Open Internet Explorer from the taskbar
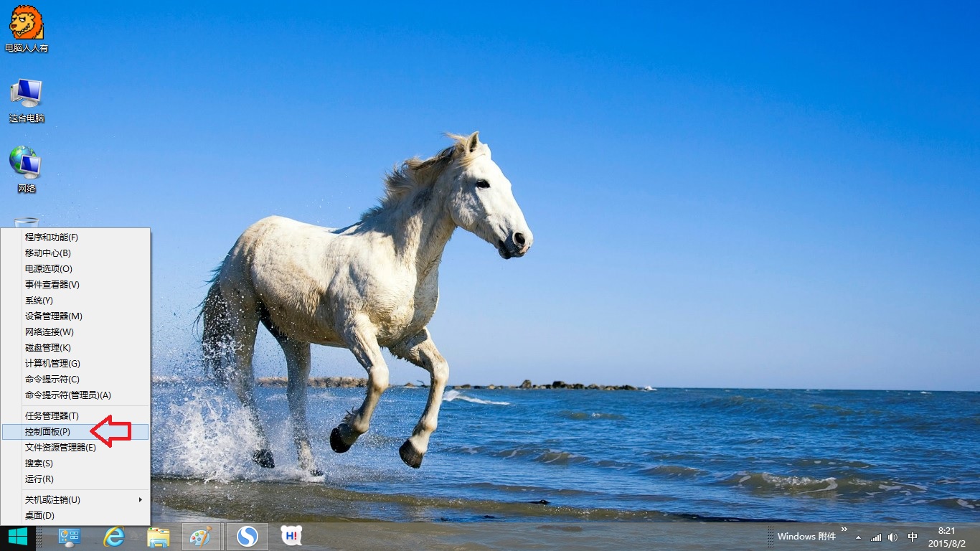Image resolution: width=980 pixels, height=551 pixels. coord(113,537)
